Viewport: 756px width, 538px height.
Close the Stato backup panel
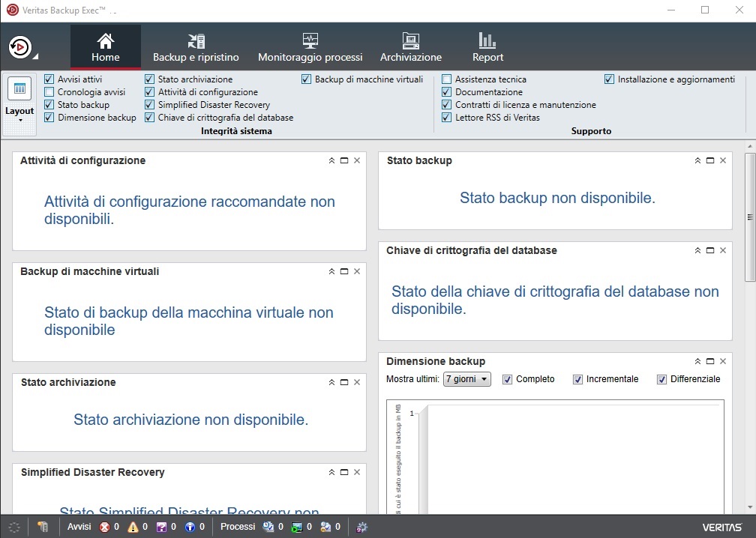tap(723, 160)
